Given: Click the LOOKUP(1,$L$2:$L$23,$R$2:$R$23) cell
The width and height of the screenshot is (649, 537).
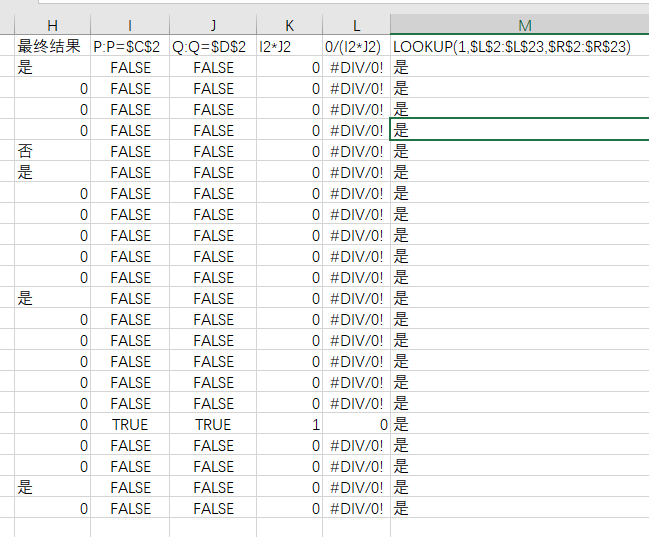Looking at the screenshot, I should point(519,46).
